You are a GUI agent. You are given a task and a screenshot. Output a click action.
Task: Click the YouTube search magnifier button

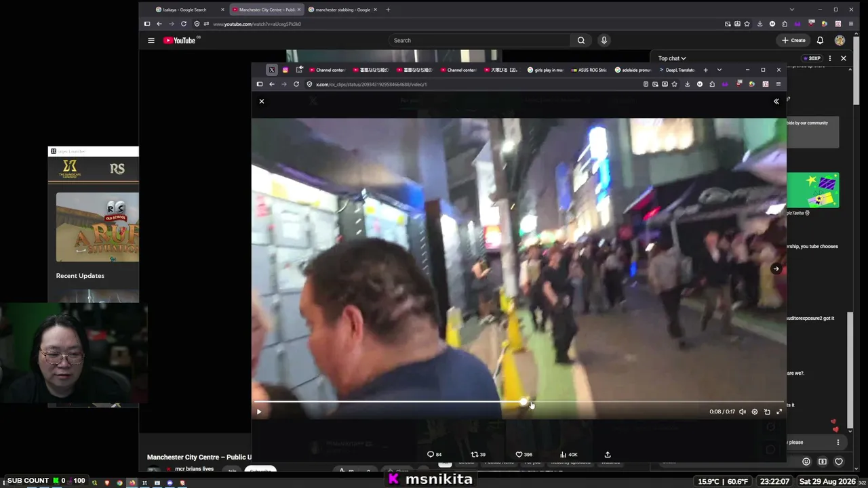(x=581, y=41)
